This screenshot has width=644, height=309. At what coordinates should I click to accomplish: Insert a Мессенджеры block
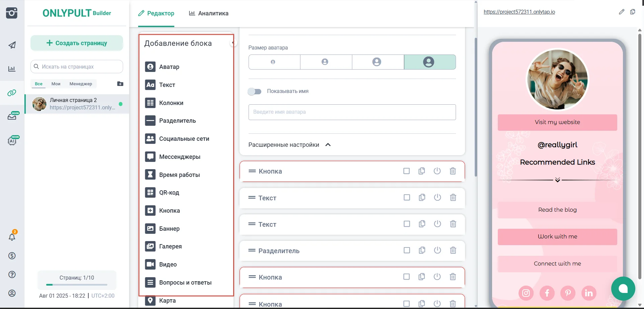coord(173,157)
